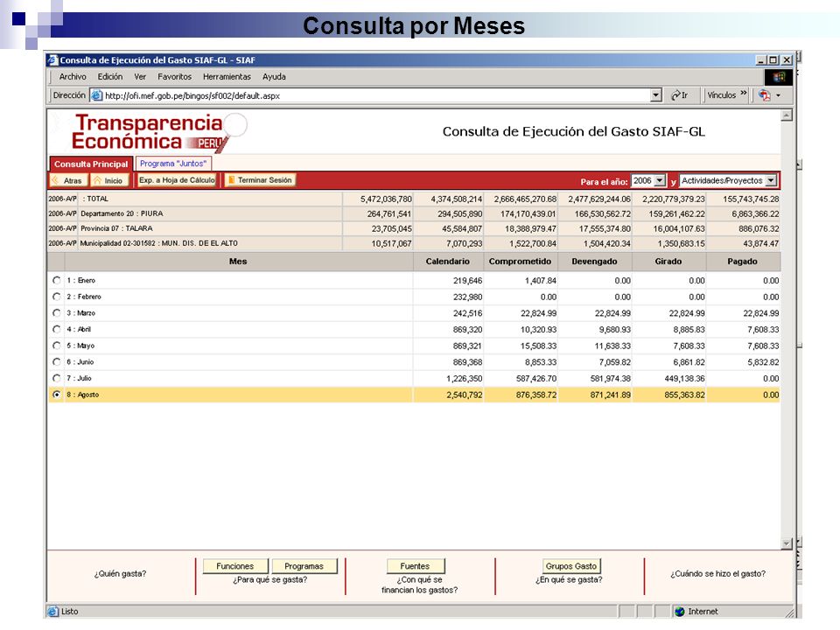Click the Calendario column header
This screenshot has height=630, width=840.
tap(448, 262)
